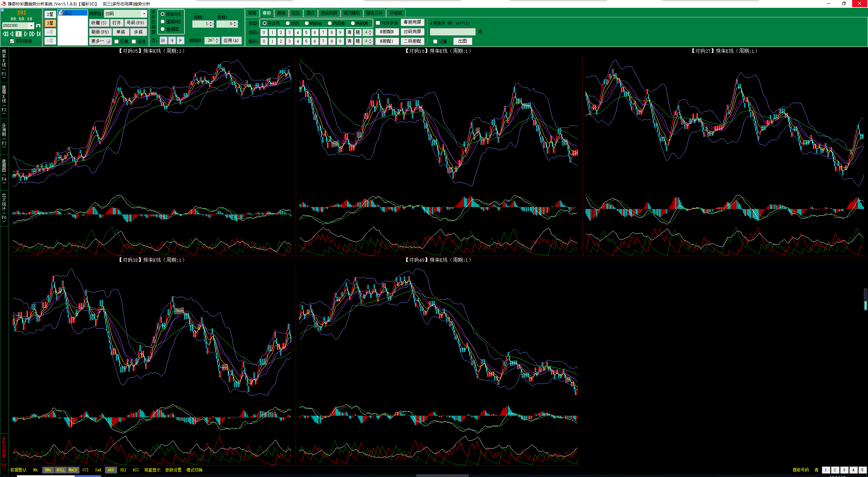This screenshot has width=868, height=477.
Task: Click the 对码同屏 button
Action: pyautogui.click(x=412, y=32)
